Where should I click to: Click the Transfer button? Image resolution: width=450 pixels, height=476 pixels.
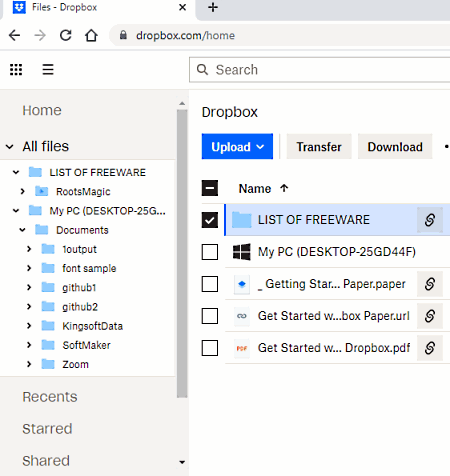coord(319,147)
